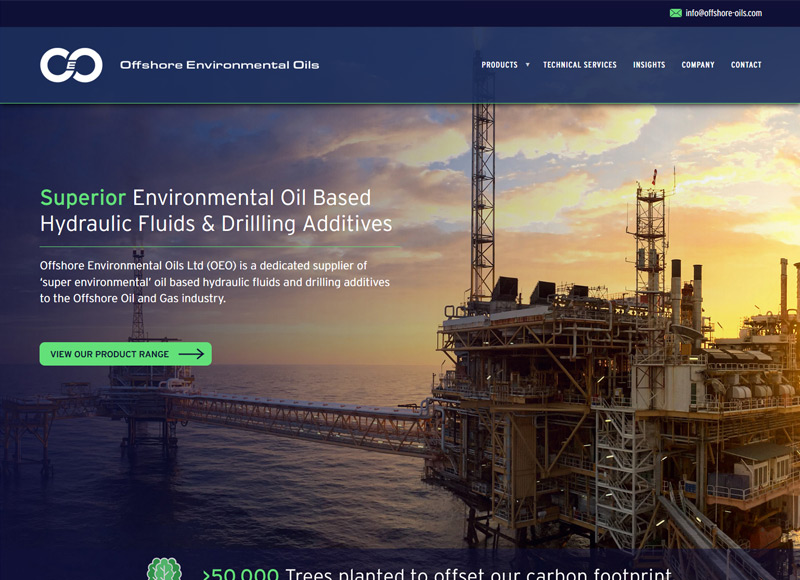Viewport: 800px width, 580px height.
Task: Click the green envelope mail icon
Action: [676, 13]
